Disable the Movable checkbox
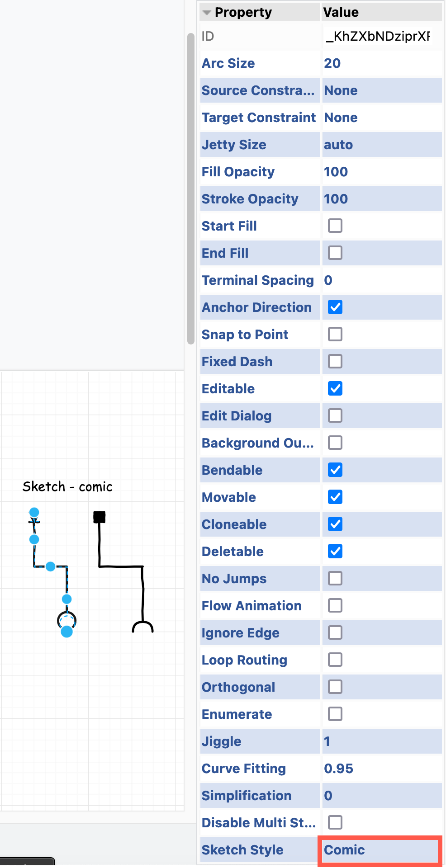The image size is (446, 868). tap(335, 497)
